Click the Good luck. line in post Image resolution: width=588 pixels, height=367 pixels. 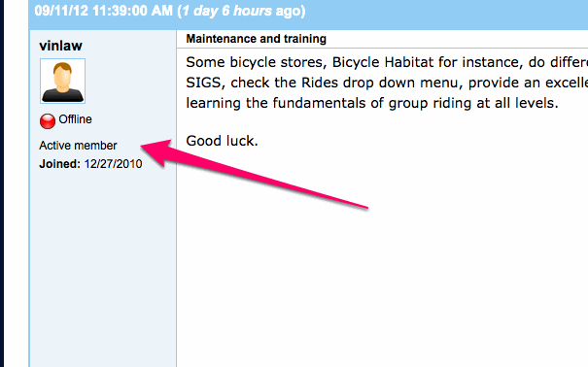point(222,141)
